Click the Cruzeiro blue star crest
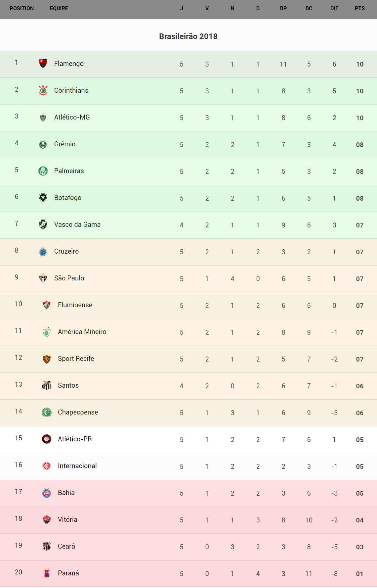This screenshot has width=377, height=588. (x=43, y=251)
